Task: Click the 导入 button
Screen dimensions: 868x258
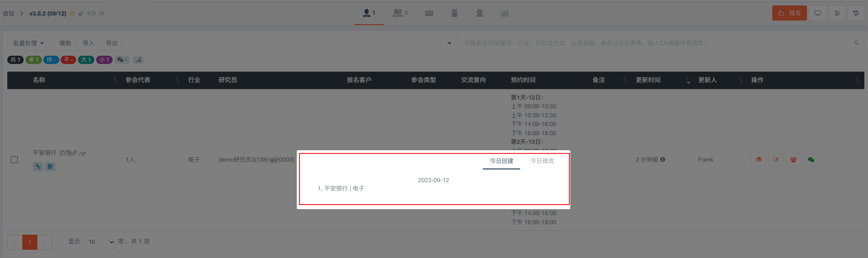Action: coord(88,43)
